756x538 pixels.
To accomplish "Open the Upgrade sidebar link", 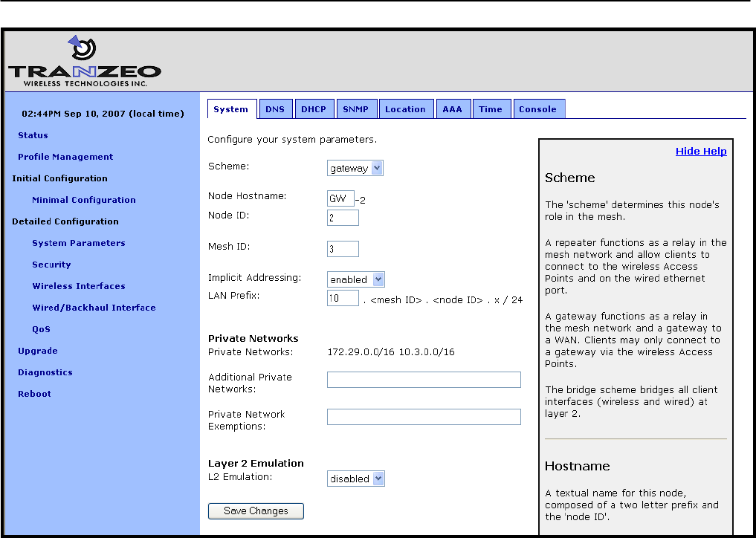I will click(x=38, y=351).
